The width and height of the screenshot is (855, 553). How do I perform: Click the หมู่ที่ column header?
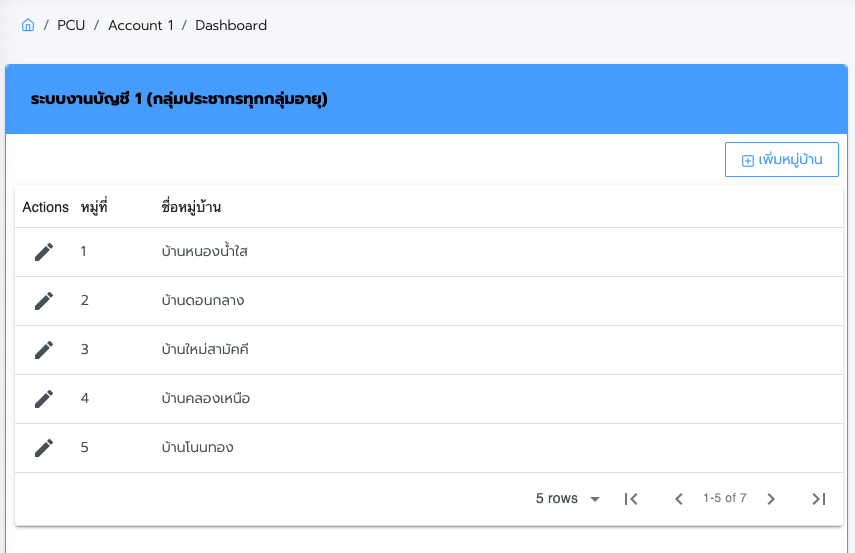pyautogui.click(x=94, y=207)
